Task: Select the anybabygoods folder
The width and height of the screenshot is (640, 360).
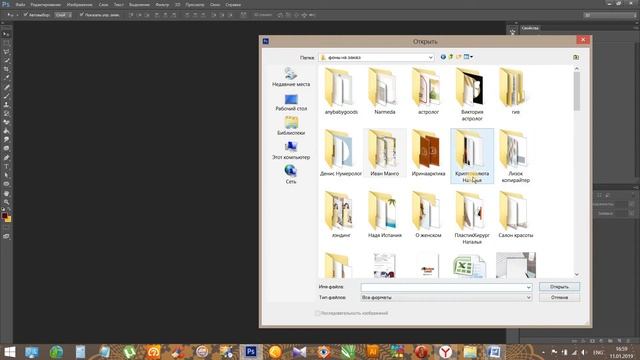Action: point(341,91)
